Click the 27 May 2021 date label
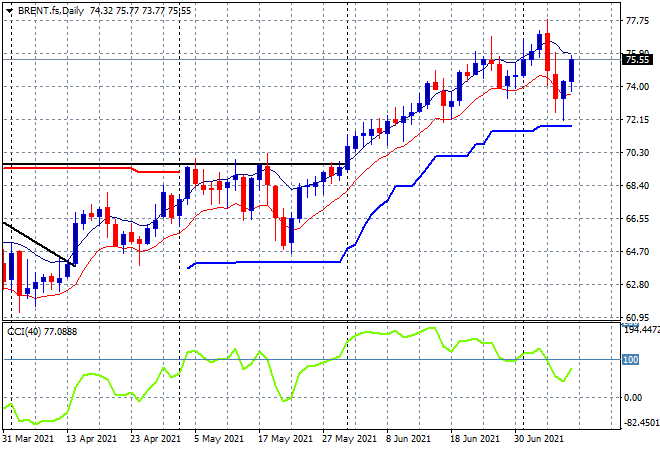The image size is (660, 450). click(x=349, y=439)
